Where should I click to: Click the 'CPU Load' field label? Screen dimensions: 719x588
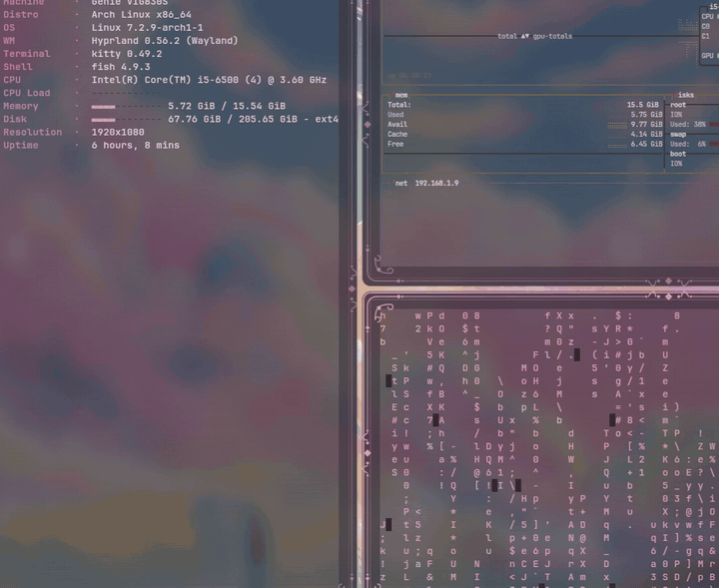[27, 93]
